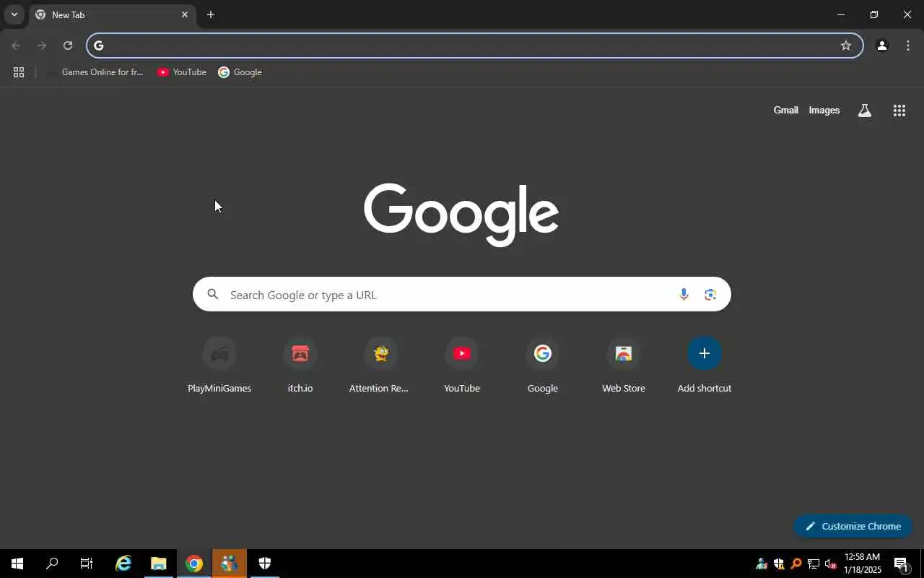Open the Attention Re... shortcut
The width and height of the screenshot is (924, 578).
coord(381,366)
